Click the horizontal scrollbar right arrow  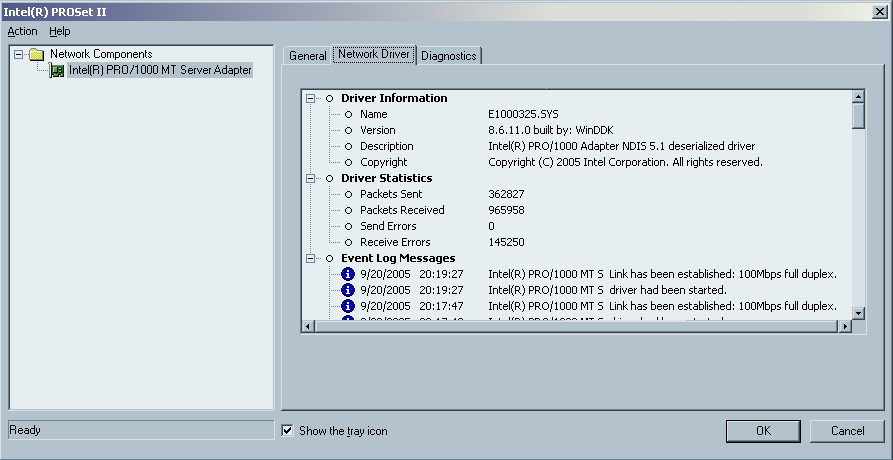coord(845,326)
